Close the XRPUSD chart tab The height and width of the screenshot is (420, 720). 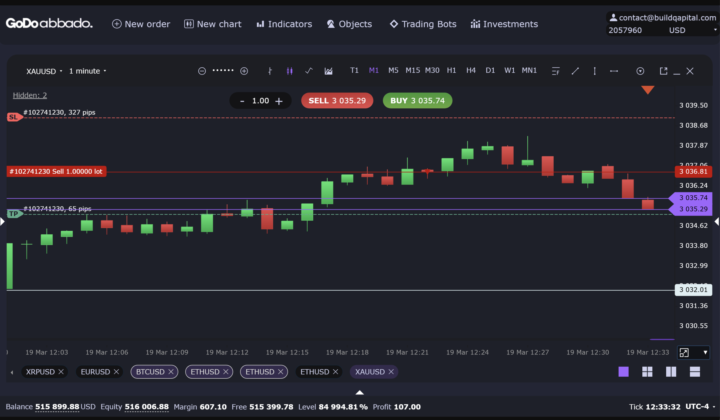pyautogui.click(x=61, y=372)
